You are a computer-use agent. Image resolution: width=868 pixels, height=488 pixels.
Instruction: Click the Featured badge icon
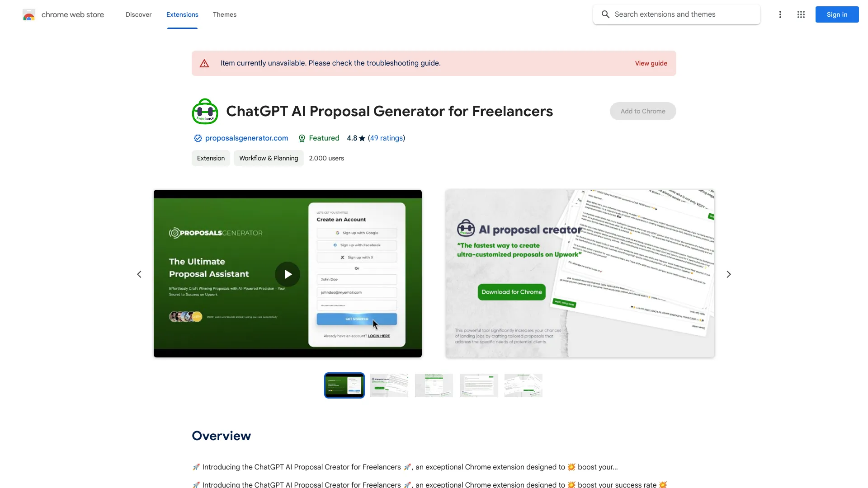(x=301, y=138)
